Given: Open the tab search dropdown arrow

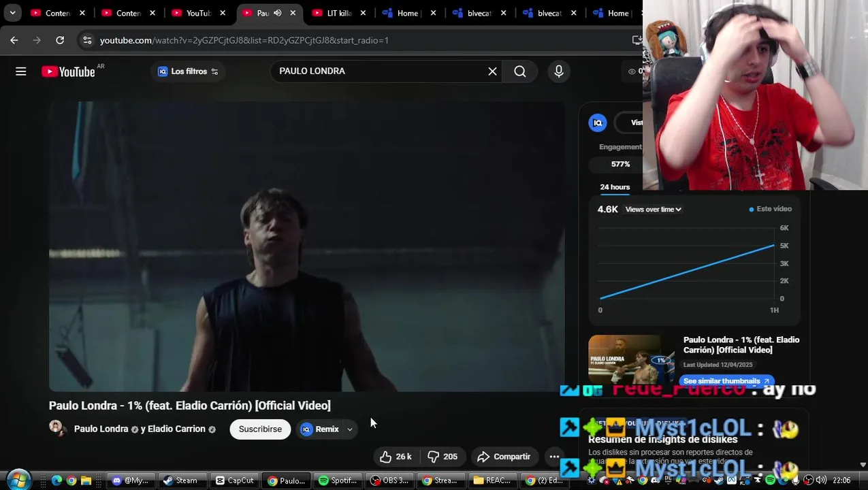Looking at the screenshot, I should click(12, 13).
